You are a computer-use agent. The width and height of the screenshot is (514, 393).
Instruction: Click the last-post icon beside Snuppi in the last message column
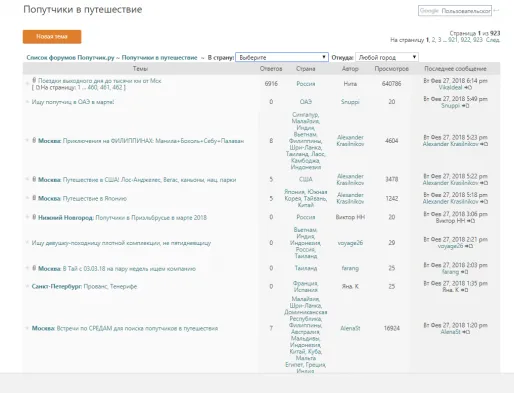click(x=465, y=106)
